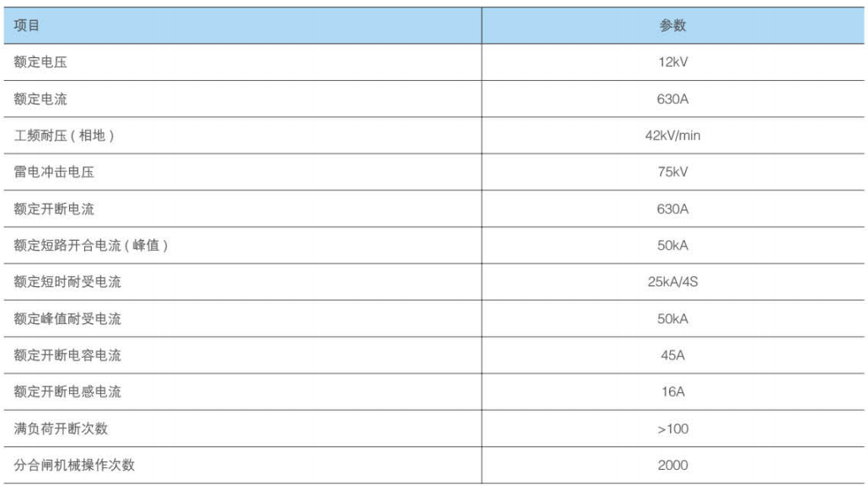Select the 额定短路开合电流（峰值）label
Screen dimensions: 868x490
91,246
